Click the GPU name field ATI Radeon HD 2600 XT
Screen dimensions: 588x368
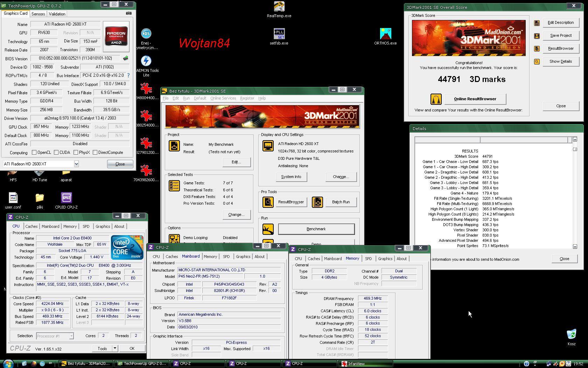(65, 24)
